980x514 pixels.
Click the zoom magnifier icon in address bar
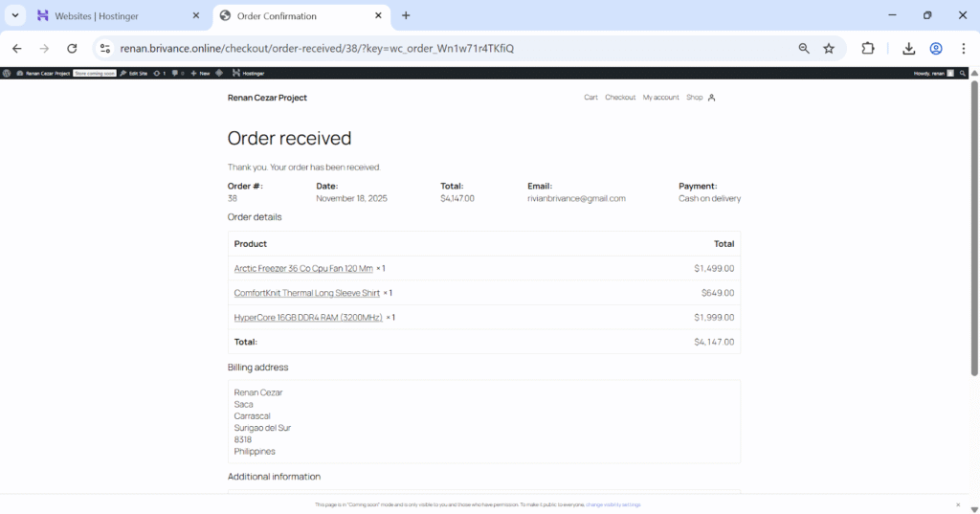[x=804, y=49]
